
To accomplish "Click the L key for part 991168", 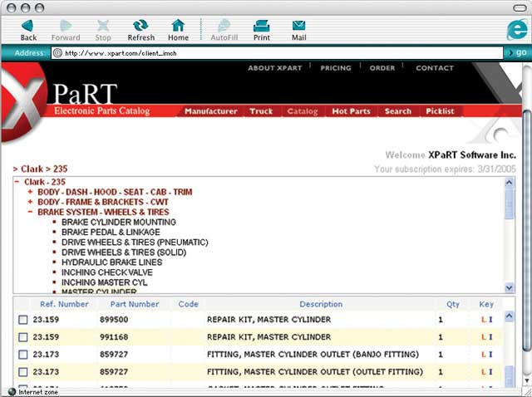I will point(484,337).
